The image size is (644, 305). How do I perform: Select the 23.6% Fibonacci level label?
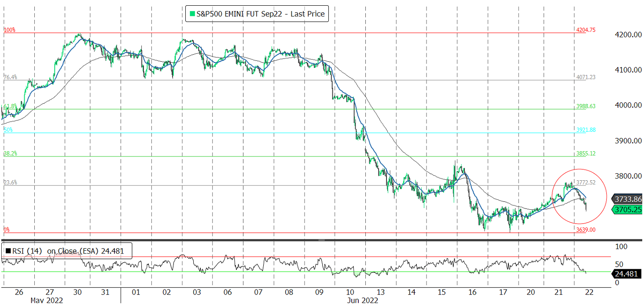10,182
